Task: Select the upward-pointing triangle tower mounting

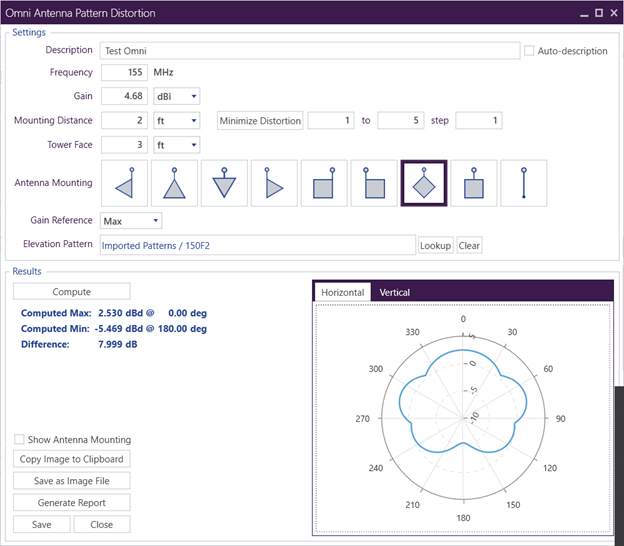Action: click(174, 183)
